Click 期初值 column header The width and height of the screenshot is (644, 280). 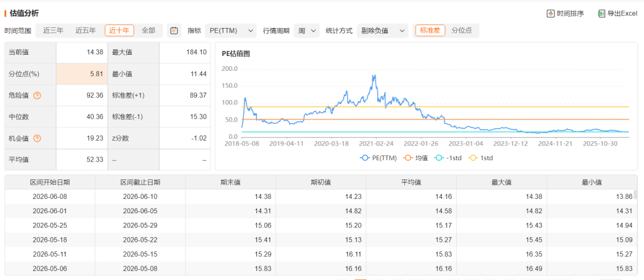pos(321,182)
